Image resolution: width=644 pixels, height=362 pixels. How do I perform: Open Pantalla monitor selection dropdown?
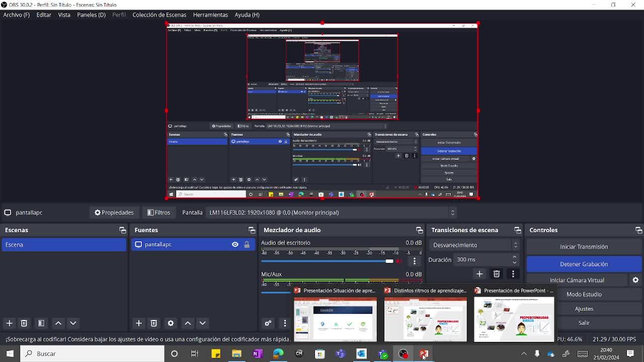(331, 212)
